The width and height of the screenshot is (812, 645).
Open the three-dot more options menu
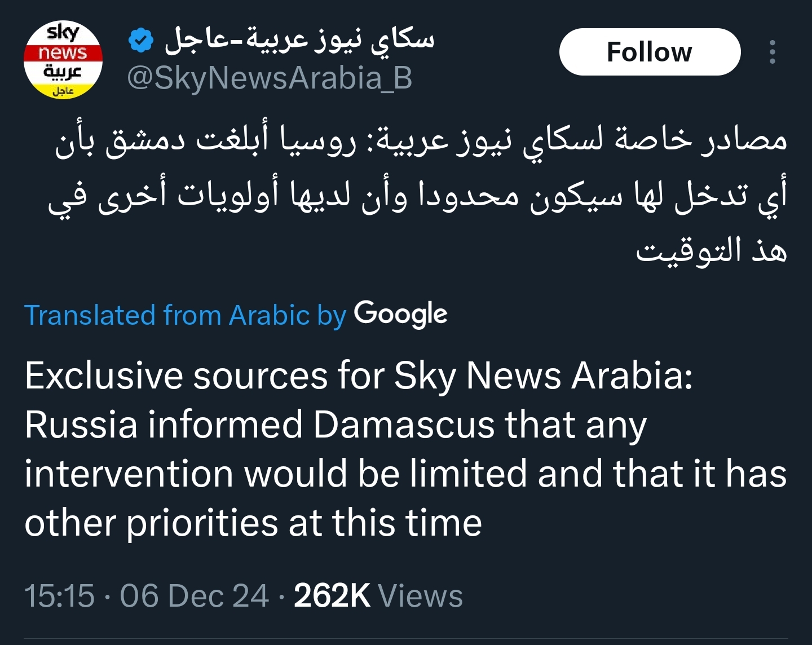772,52
